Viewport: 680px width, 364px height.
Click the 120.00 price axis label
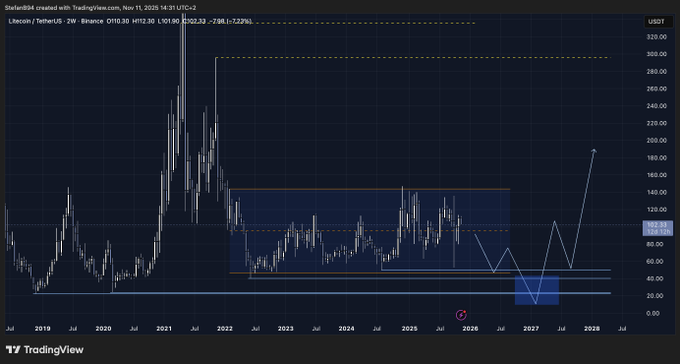[656, 210]
